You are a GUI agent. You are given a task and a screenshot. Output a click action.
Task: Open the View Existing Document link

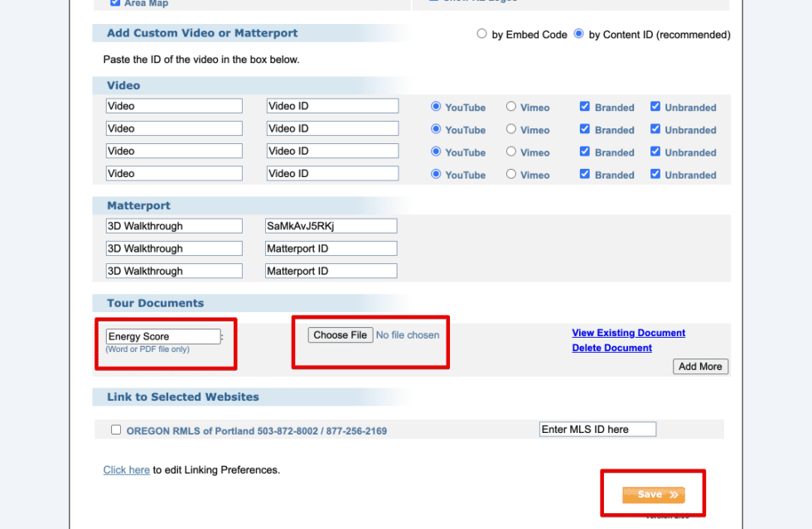[x=628, y=333]
